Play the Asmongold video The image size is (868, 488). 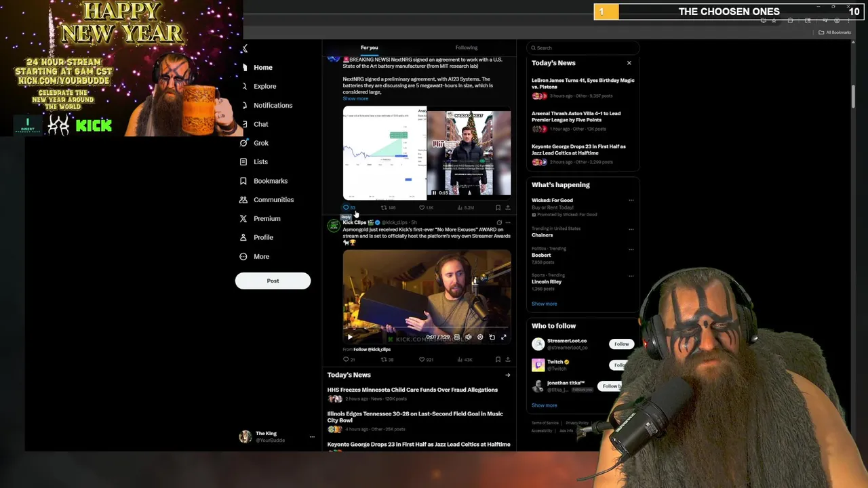click(x=350, y=337)
